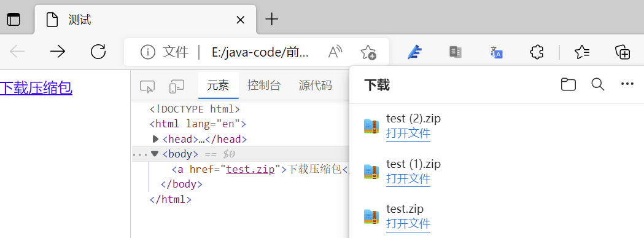The height and width of the screenshot is (238, 644).
Task: Expand the head element node
Action: click(x=156, y=139)
